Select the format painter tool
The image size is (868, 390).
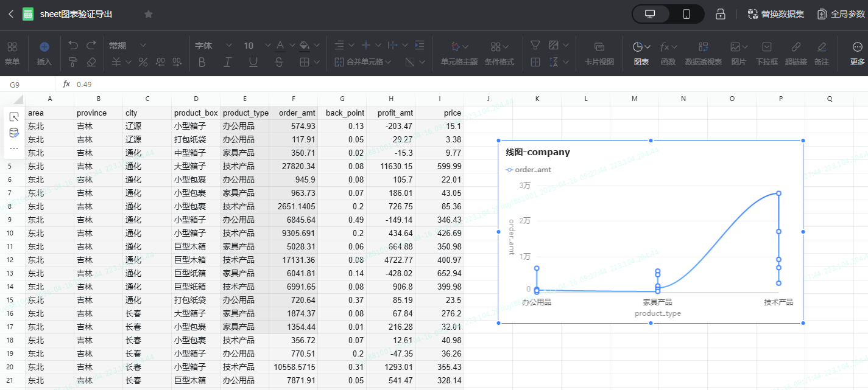[73, 61]
